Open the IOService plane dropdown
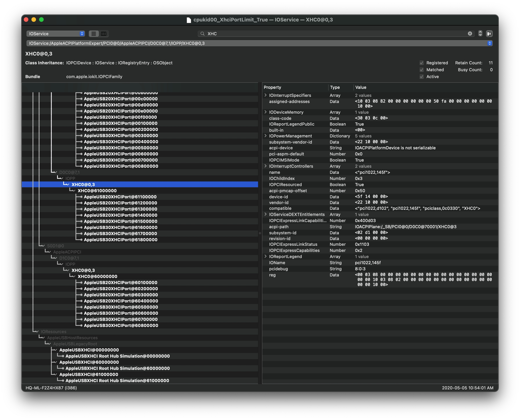The height and width of the screenshot is (420, 520). tap(56, 34)
